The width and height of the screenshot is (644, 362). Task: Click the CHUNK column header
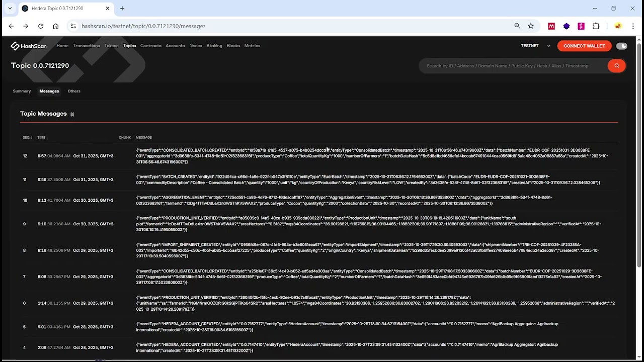tap(125, 137)
